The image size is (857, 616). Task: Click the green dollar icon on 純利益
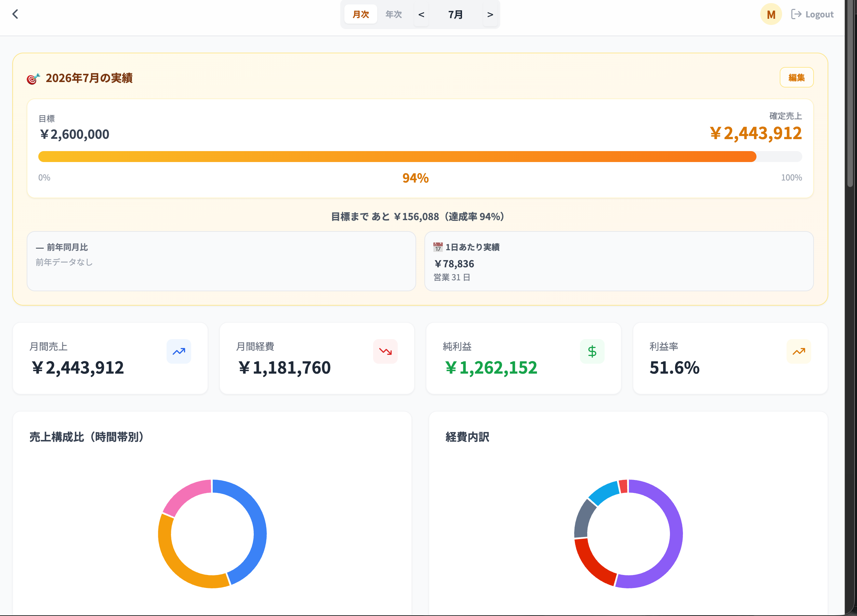coord(592,352)
